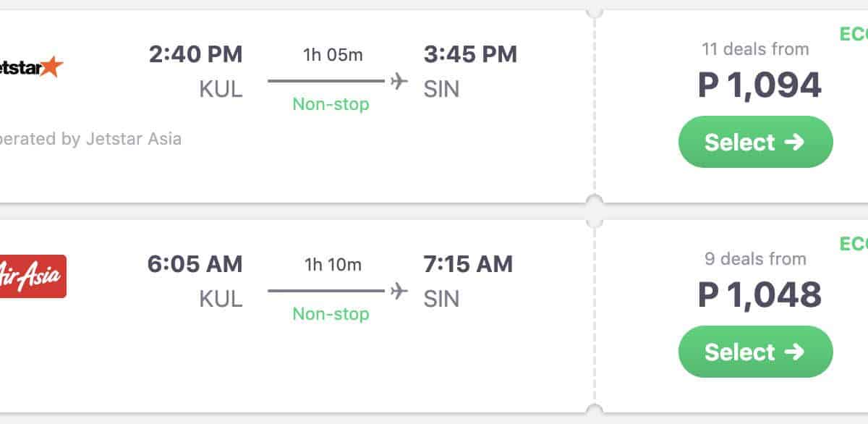
Task: Click the P 1,094 price
Action: 759,85
